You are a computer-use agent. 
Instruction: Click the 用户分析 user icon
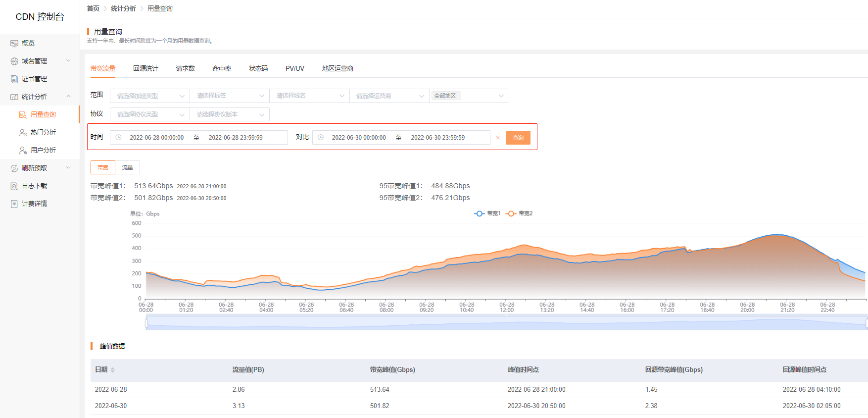[x=23, y=151]
